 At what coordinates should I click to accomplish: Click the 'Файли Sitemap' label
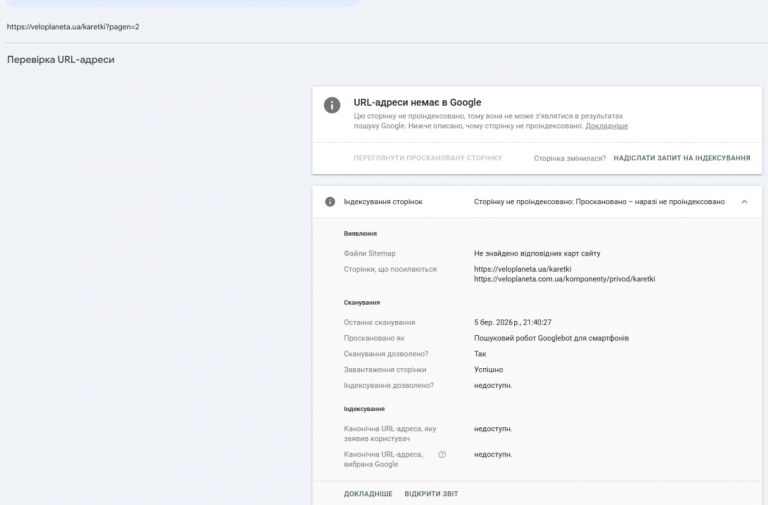pos(369,253)
